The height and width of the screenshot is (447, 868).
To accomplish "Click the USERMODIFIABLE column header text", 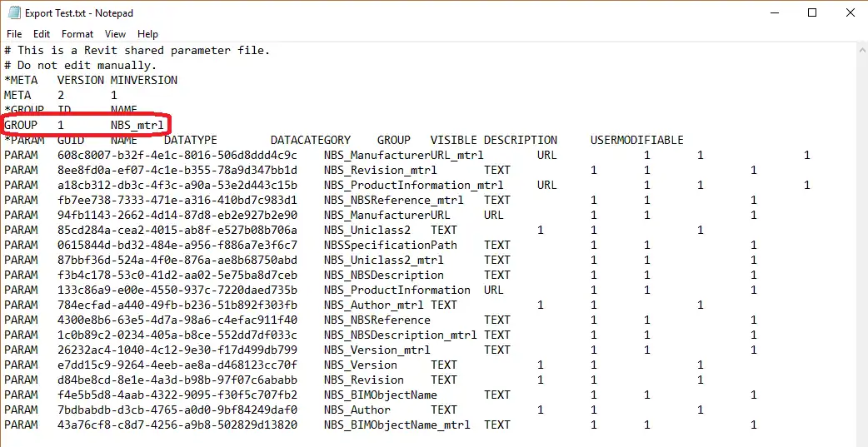I will click(x=636, y=140).
